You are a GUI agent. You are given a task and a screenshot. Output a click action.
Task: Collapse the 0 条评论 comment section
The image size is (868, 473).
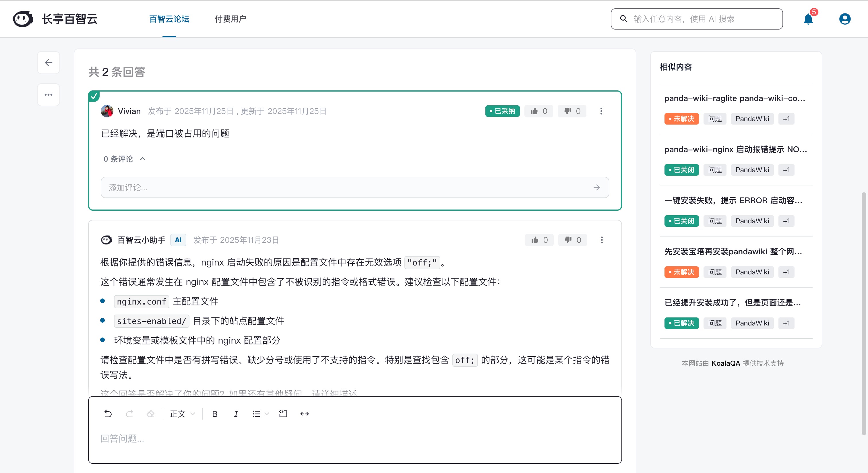143,159
